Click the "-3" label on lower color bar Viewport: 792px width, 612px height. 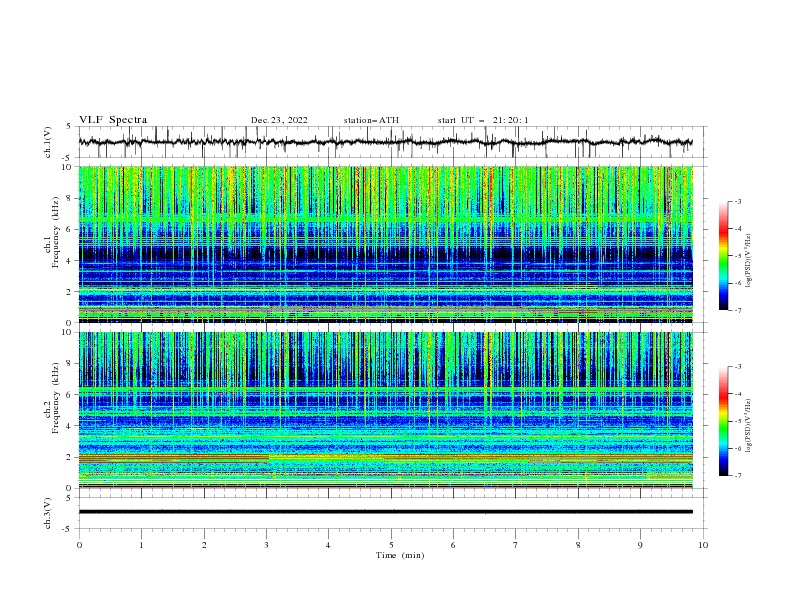(737, 367)
